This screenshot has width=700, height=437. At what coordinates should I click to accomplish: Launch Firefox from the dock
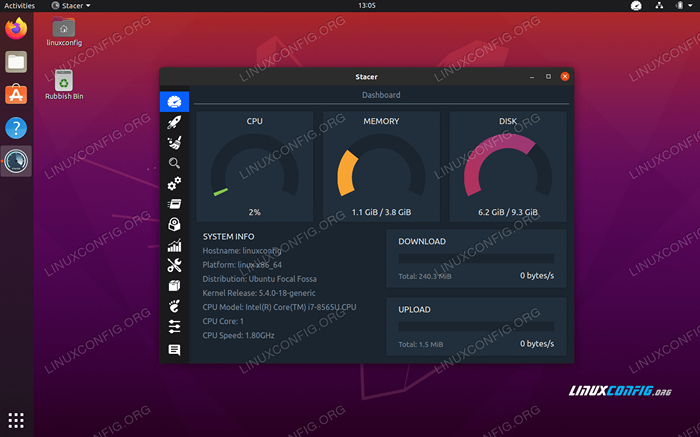[x=16, y=29]
